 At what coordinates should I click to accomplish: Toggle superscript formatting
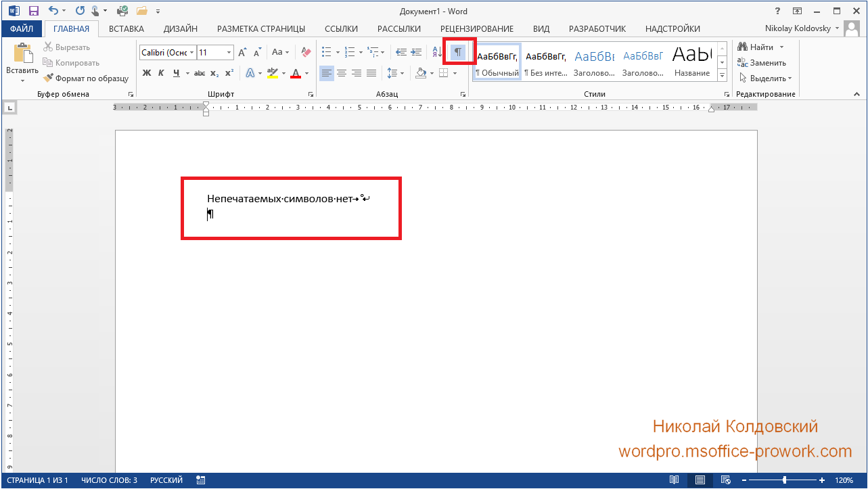(229, 73)
